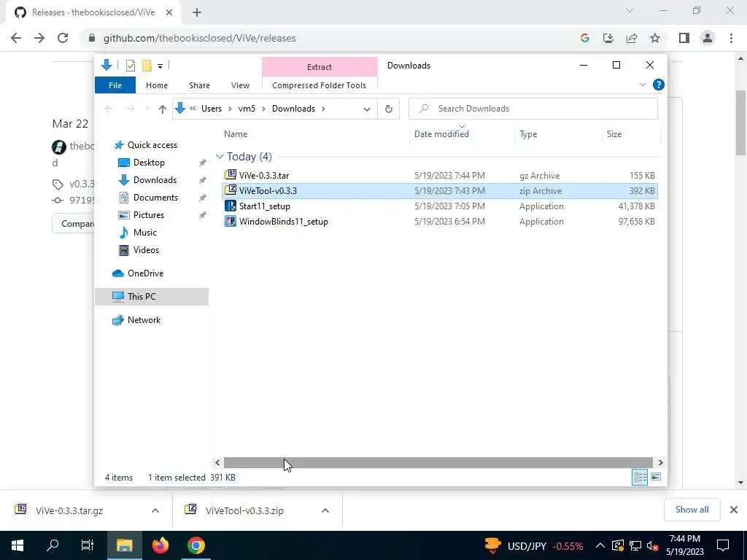Click the Extract contextual tab
747x560 pixels.
pyautogui.click(x=320, y=67)
